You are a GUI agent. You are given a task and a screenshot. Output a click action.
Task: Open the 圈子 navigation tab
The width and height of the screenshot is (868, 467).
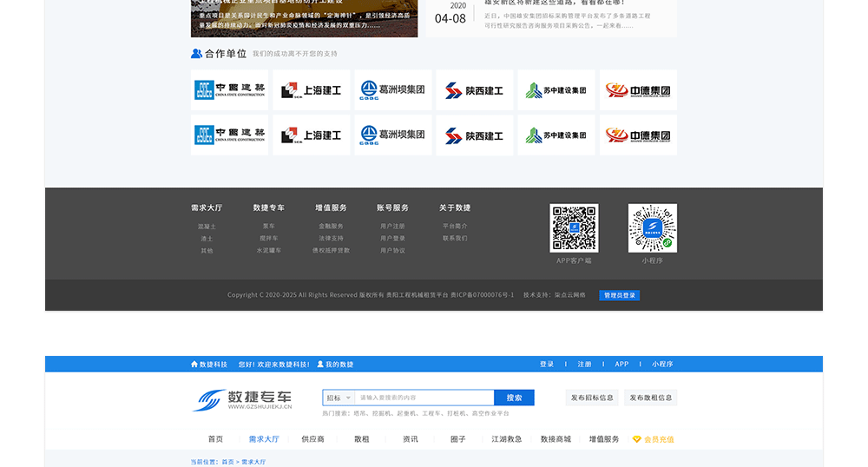[457, 439]
